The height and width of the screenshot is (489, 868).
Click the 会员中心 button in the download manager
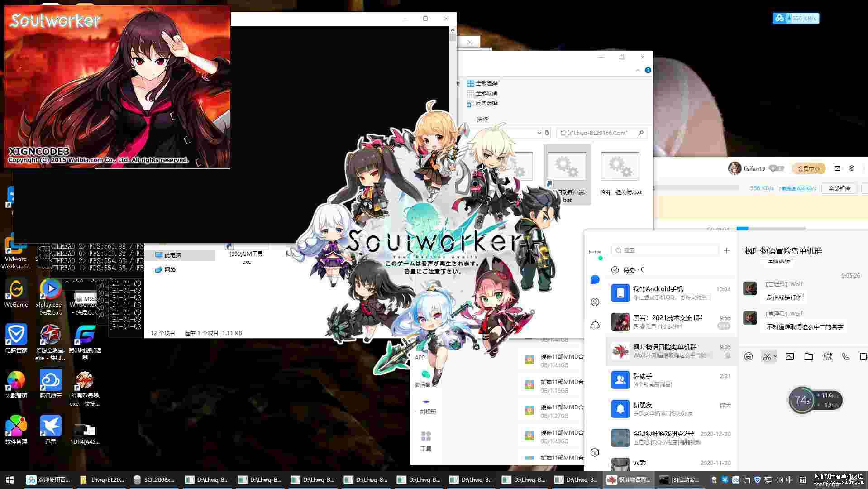(x=808, y=169)
